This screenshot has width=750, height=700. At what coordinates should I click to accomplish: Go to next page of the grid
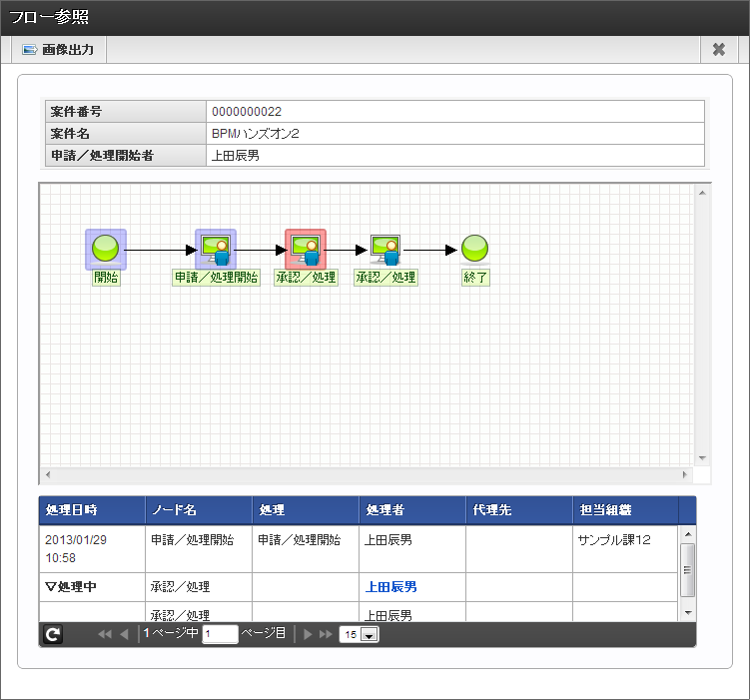(x=308, y=634)
